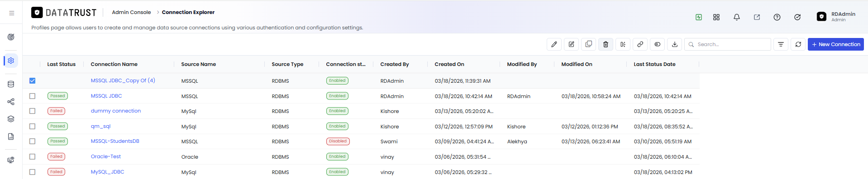Open the help question mark icon

pyautogui.click(x=777, y=17)
